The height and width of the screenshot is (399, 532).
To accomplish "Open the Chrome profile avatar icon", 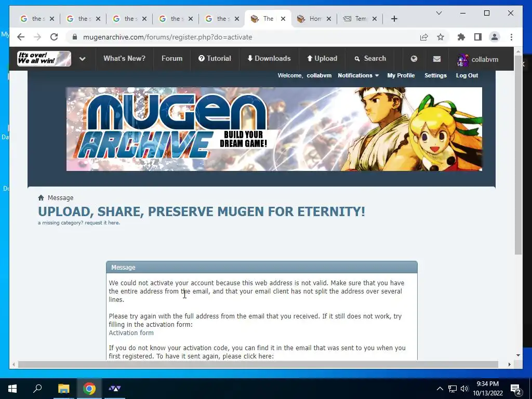I will pos(495,37).
